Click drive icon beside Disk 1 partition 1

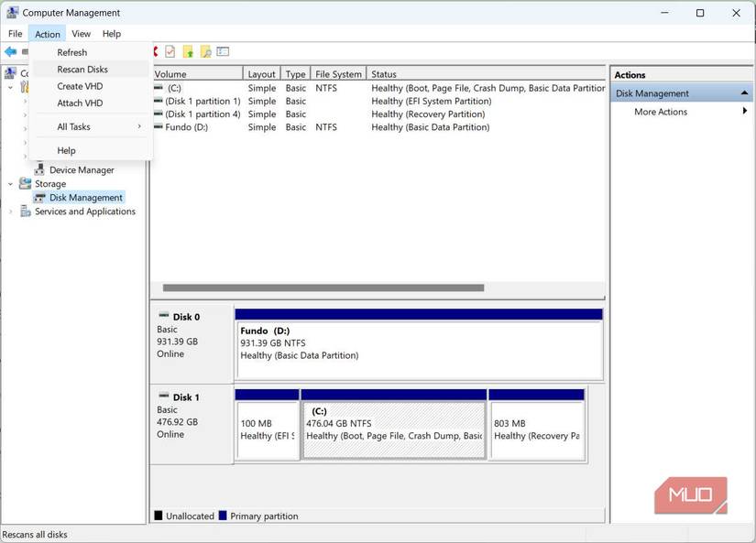tap(159, 101)
